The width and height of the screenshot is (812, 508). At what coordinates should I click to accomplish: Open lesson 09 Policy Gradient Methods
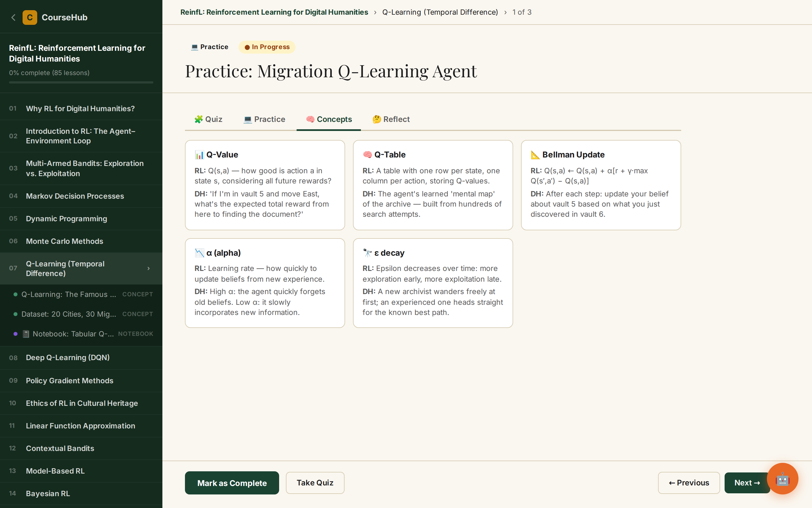click(81, 380)
